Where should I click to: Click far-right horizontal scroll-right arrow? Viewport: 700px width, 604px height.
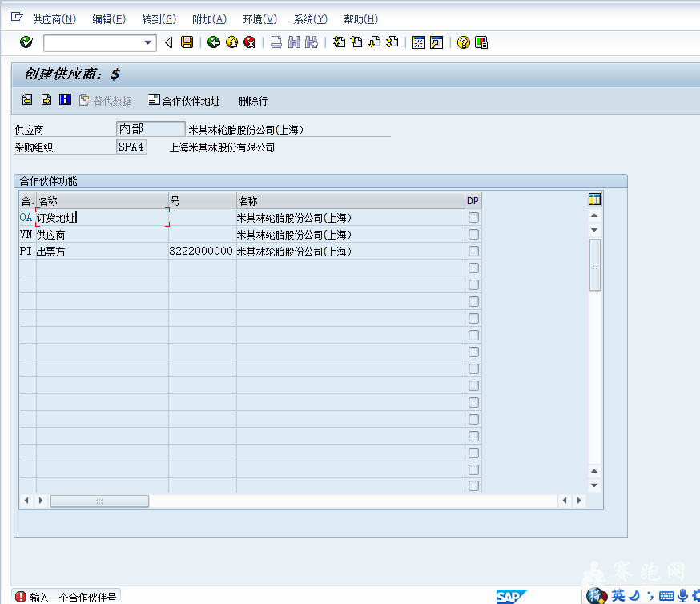pyautogui.click(x=579, y=501)
